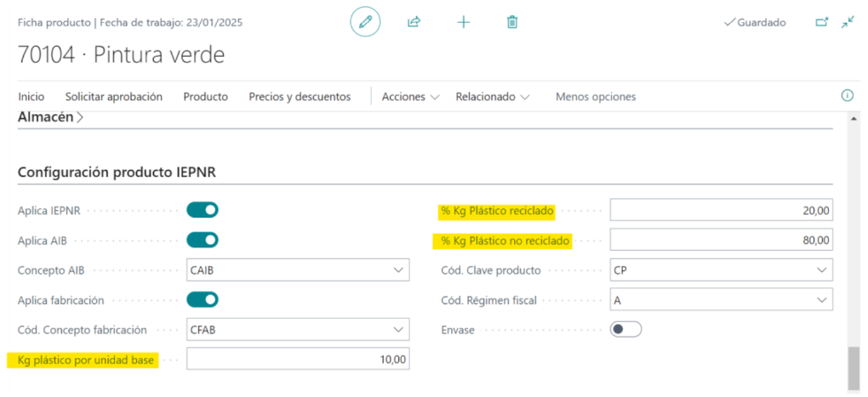Click the share icon
Screen dimensions: 868x397
(x=414, y=22)
